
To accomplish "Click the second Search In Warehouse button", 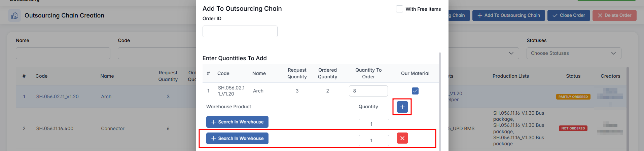I will pos(237,138).
